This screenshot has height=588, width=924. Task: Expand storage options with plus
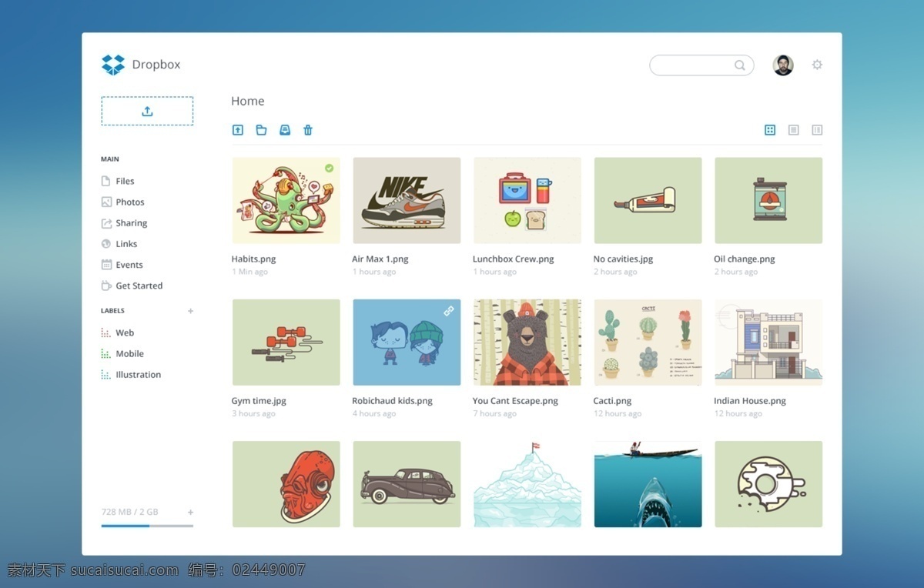[191, 512]
